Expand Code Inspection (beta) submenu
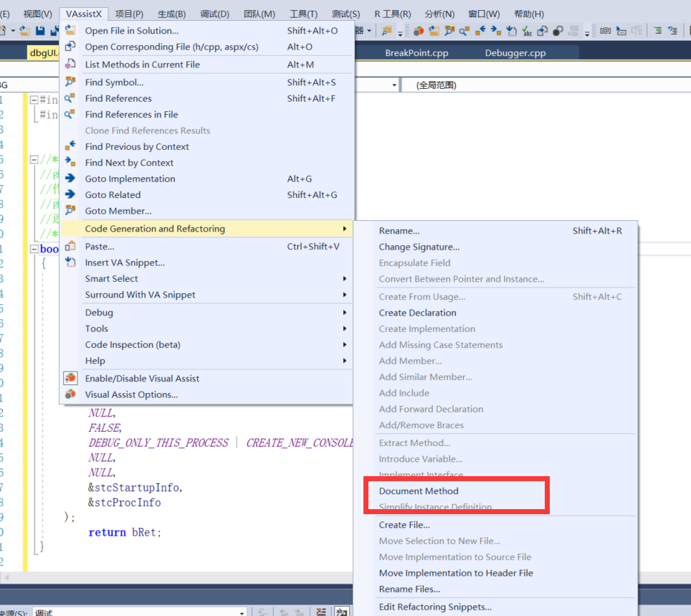 point(206,344)
